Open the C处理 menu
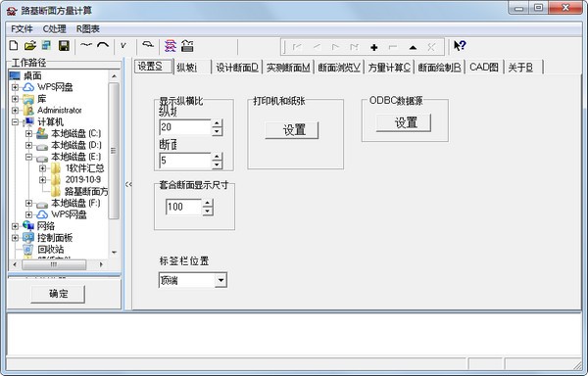 pyautogui.click(x=54, y=28)
